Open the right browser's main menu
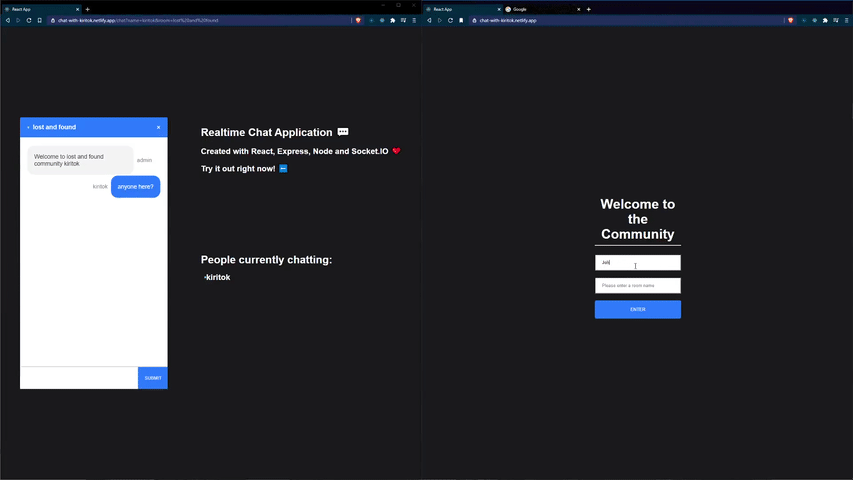Screen dimensions: 853x480 846,20
